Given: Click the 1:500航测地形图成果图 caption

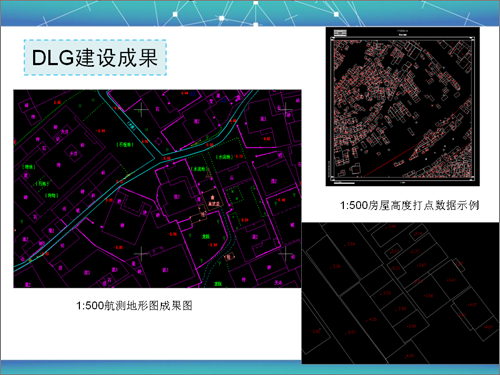Looking at the screenshot, I should [x=134, y=306].
